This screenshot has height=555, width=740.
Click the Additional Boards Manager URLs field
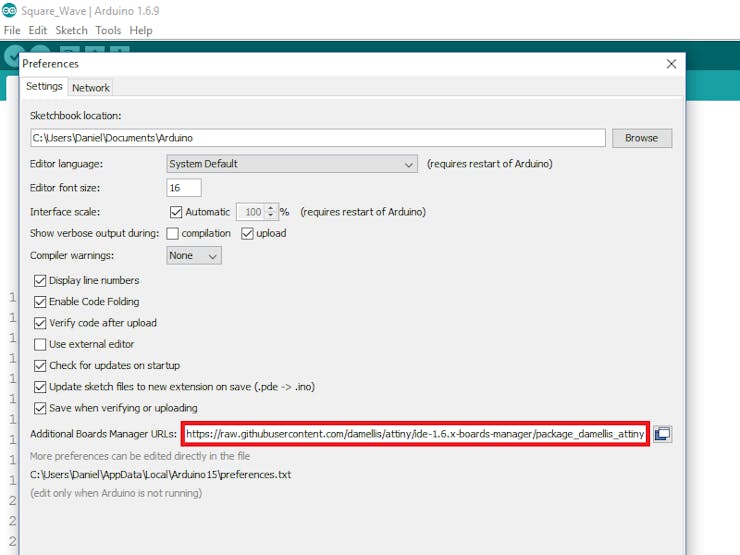(x=415, y=434)
